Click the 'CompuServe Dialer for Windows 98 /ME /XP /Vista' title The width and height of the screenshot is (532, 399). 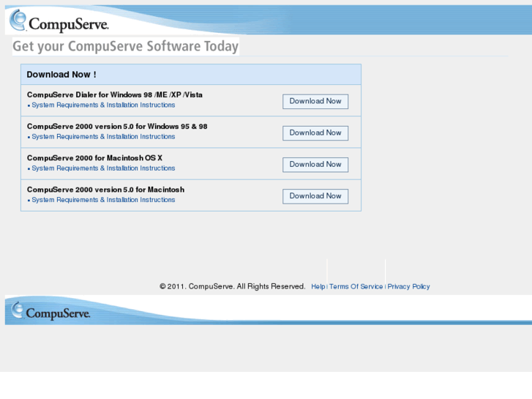pos(115,94)
